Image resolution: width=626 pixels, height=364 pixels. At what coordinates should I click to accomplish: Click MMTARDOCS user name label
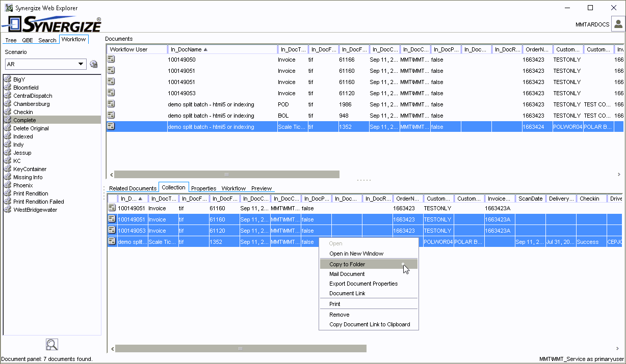pyautogui.click(x=592, y=24)
